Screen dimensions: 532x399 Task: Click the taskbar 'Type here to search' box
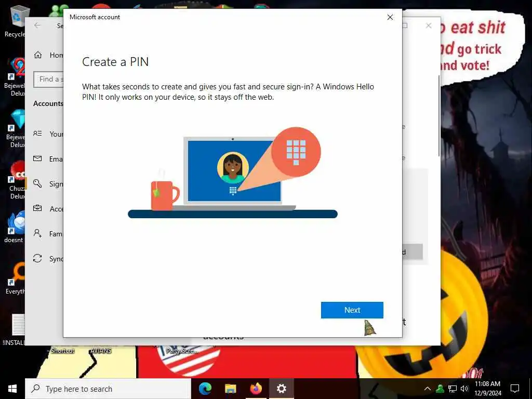pos(108,389)
